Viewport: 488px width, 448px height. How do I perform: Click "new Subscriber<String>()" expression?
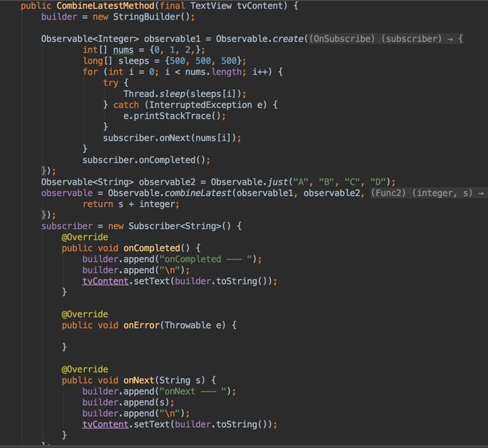tap(170, 226)
